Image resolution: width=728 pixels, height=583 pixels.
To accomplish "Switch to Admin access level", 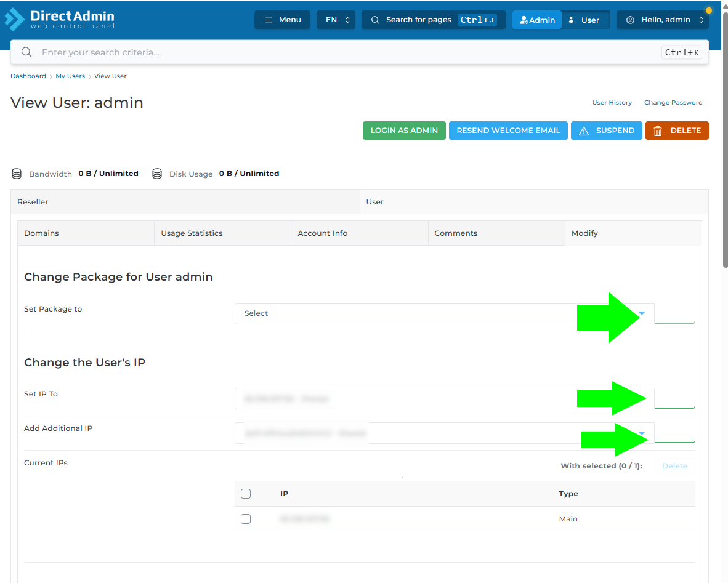I will (537, 20).
